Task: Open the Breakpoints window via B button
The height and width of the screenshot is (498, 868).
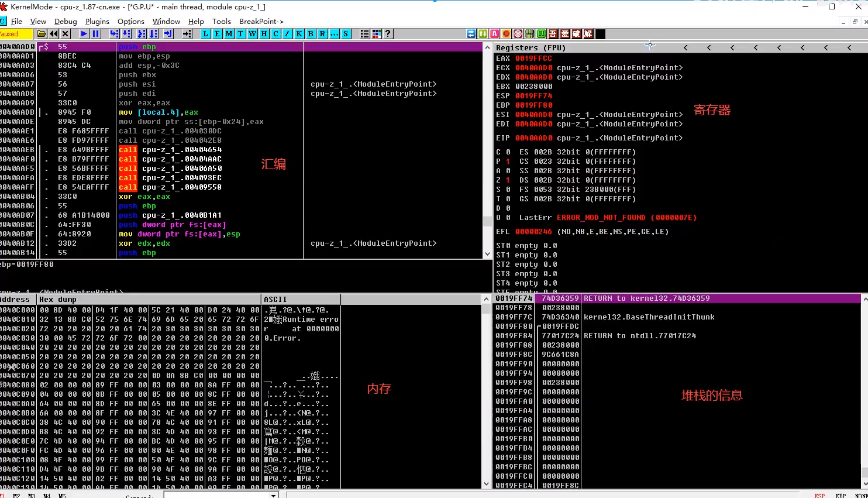Action: click(x=311, y=34)
